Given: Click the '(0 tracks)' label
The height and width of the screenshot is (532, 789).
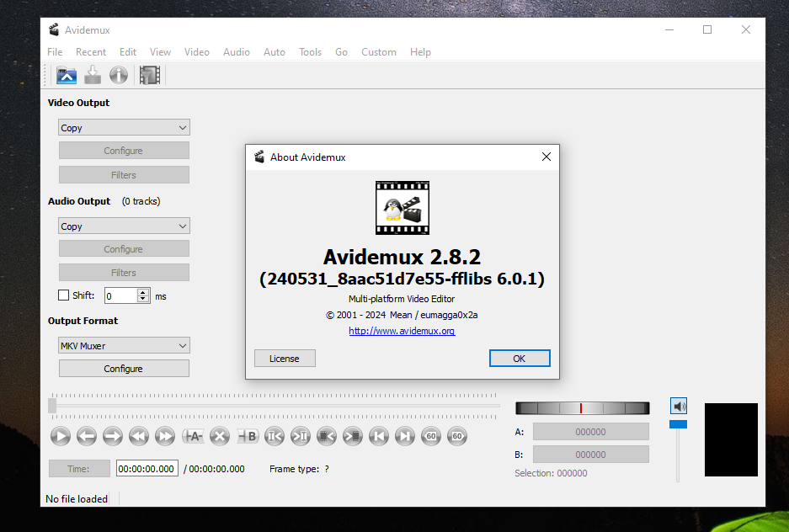Looking at the screenshot, I should pos(141,201).
